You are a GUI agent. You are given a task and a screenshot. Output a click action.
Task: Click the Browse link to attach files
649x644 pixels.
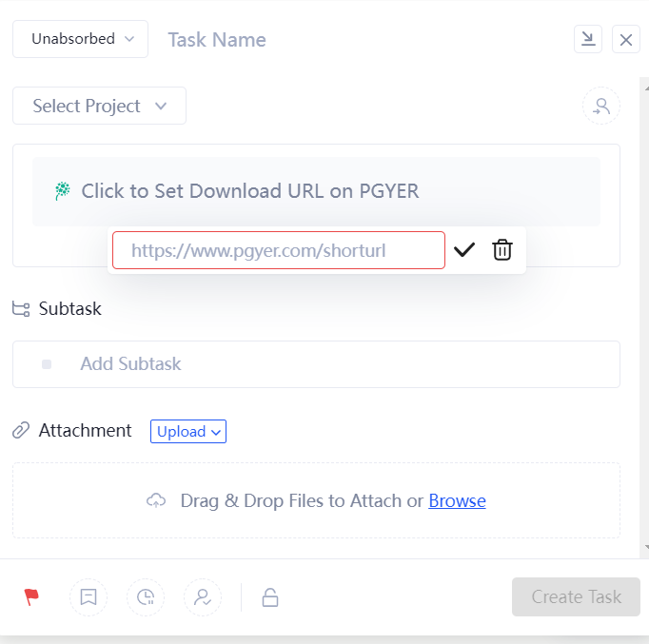(x=457, y=500)
